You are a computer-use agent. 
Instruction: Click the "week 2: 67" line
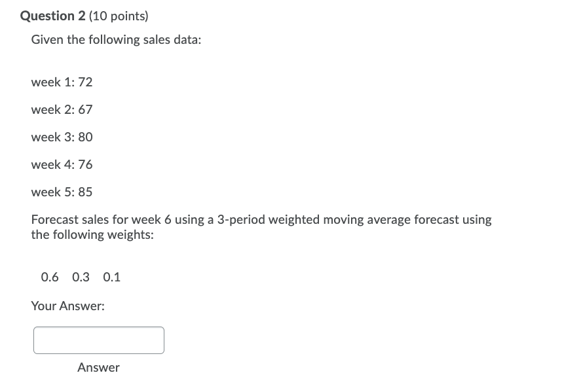pos(62,109)
